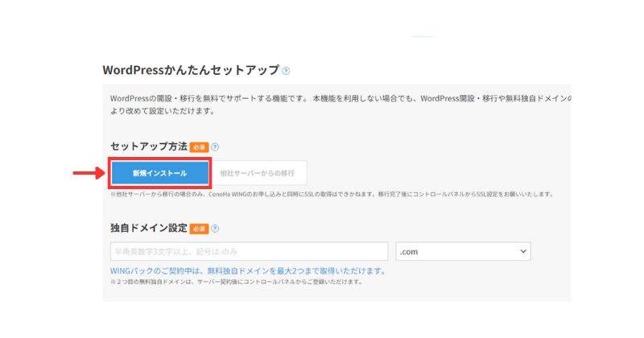Image resolution: width=644 pixels, height=338 pixels.
Task: Switch to 他社サーバーからの移行 option
Action: click(x=258, y=173)
